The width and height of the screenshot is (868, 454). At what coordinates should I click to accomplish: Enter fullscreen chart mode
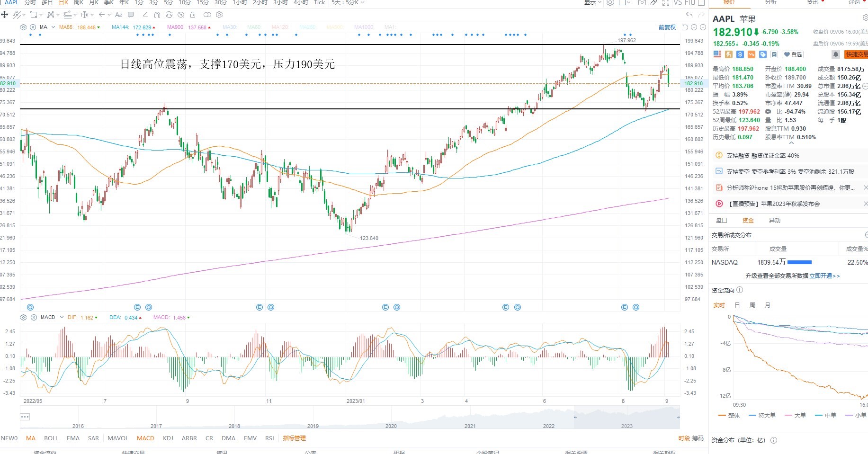(x=665, y=3)
